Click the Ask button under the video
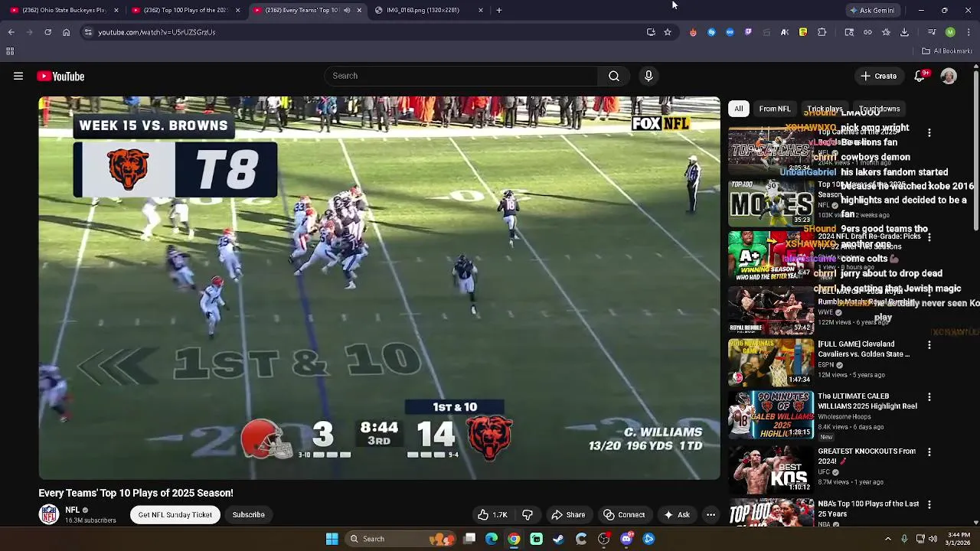Viewport: 980px width, 551px height. (677, 515)
